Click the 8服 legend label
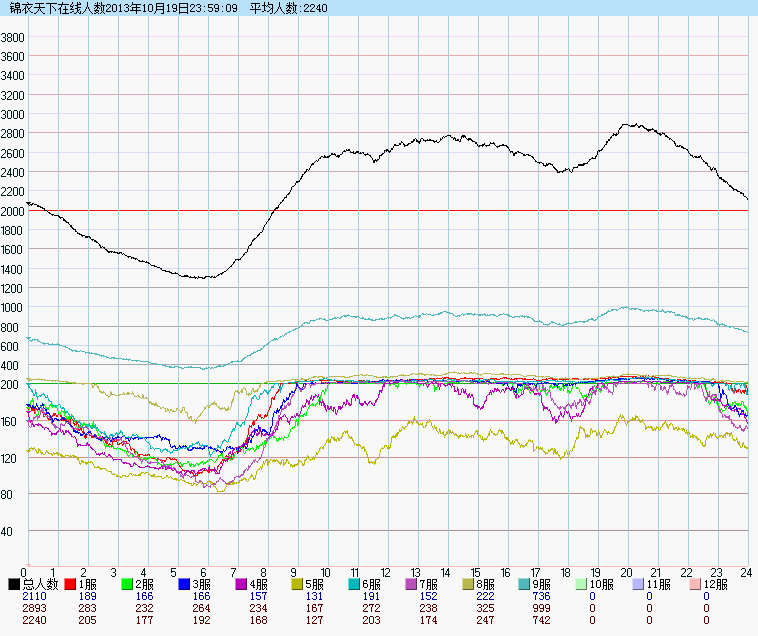This screenshot has width=758, height=636. 492,583
